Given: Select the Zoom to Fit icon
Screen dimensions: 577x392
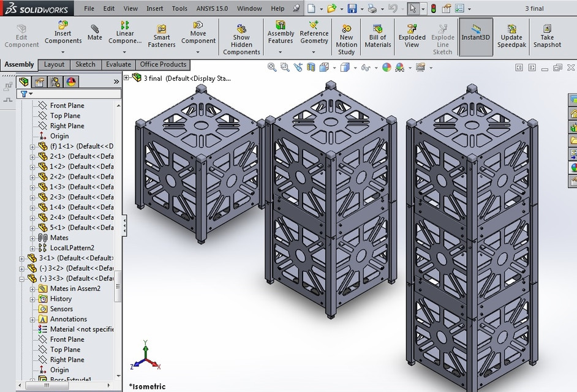Looking at the screenshot, I should click(272, 67).
